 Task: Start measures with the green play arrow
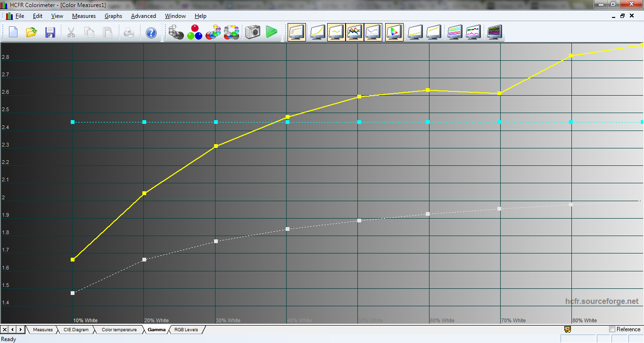[x=271, y=33]
